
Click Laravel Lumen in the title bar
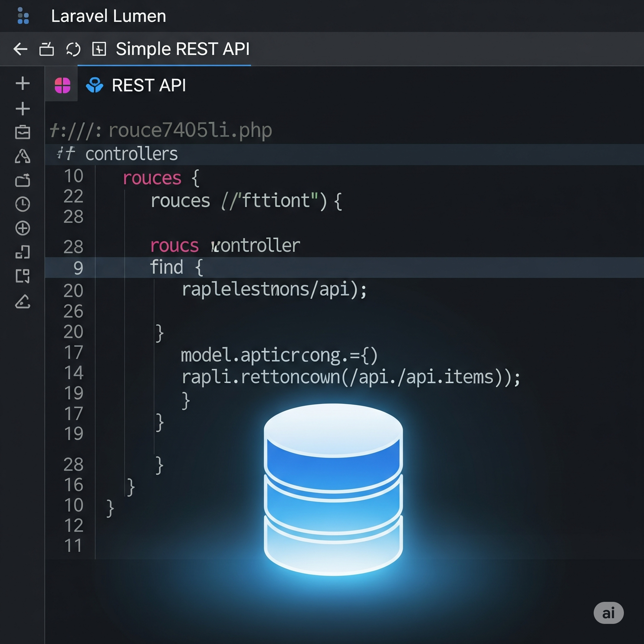point(108,16)
